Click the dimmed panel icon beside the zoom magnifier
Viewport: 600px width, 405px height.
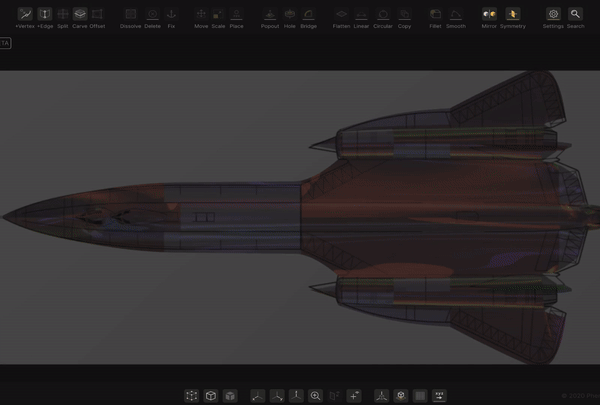click(334, 395)
